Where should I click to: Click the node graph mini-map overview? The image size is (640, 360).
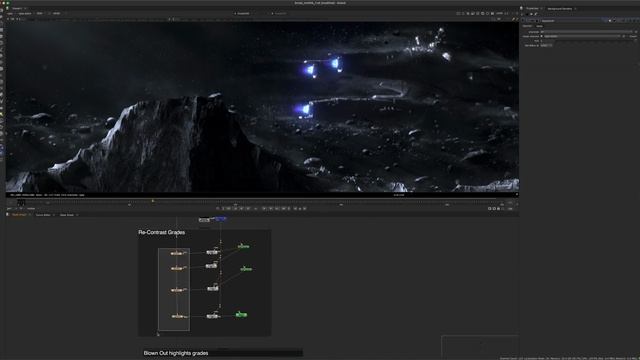pyautogui.click(x=480, y=346)
